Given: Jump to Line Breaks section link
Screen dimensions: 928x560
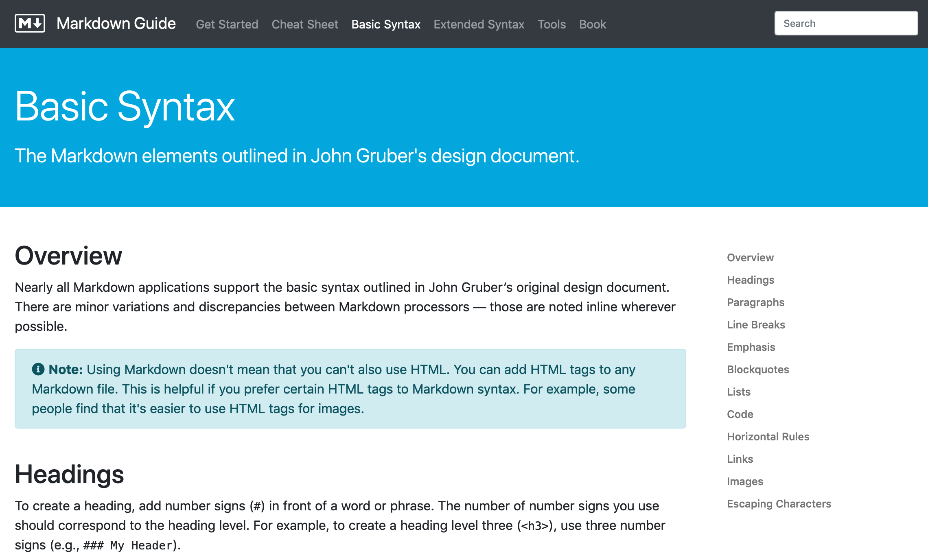Looking at the screenshot, I should point(756,325).
